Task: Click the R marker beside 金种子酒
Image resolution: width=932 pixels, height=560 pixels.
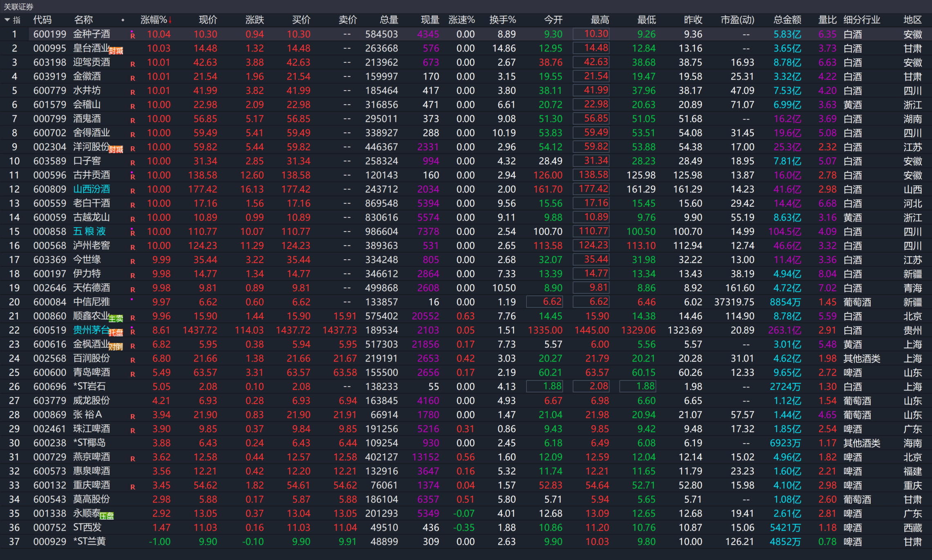Action: [132, 36]
